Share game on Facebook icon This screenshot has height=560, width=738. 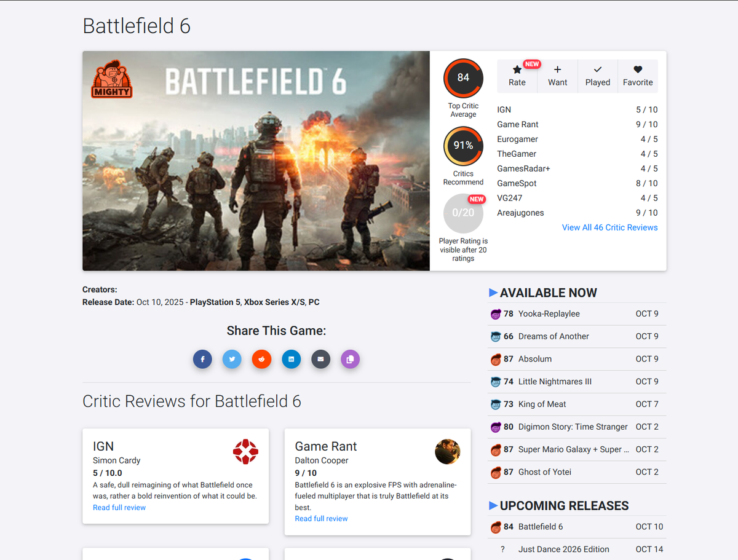(x=202, y=359)
